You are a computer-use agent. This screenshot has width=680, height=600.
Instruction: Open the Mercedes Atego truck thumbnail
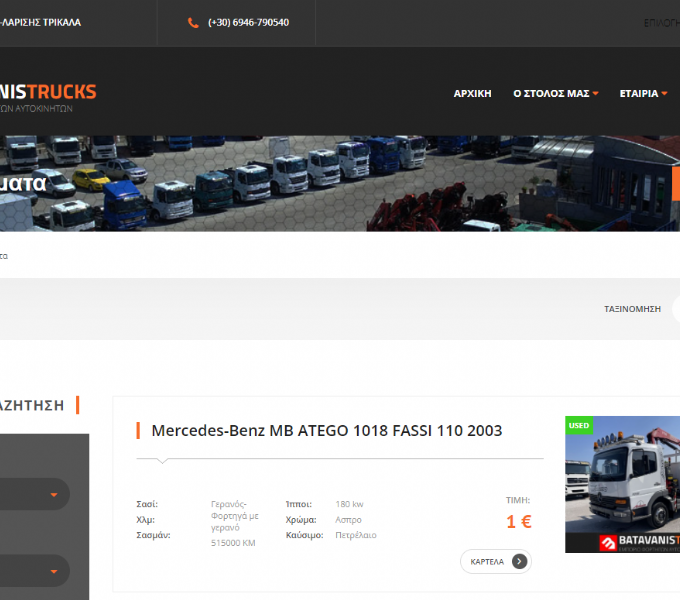coord(622,484)
